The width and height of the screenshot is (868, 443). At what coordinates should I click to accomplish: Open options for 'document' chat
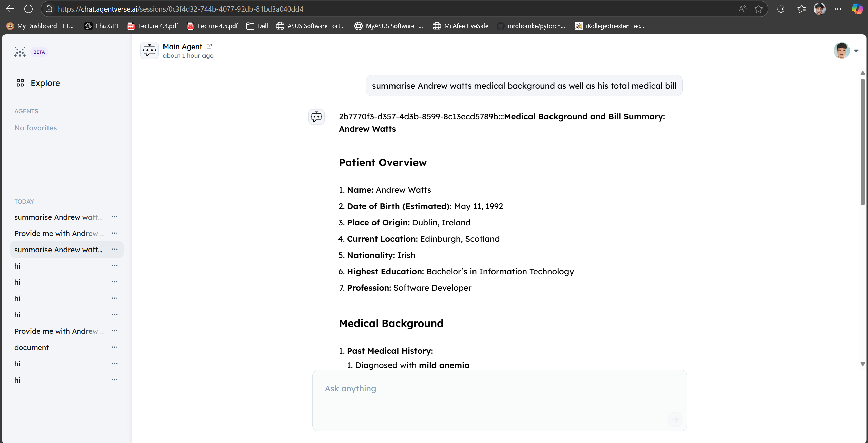point(115,347)
